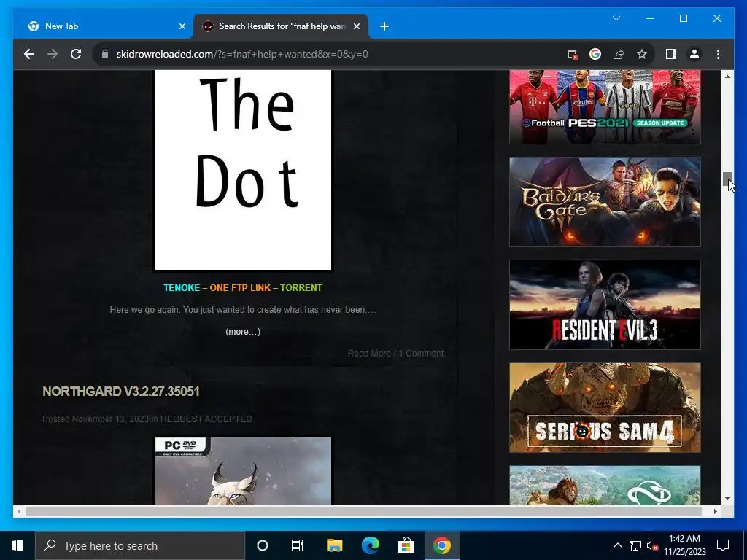
Task: Close the Search Results tab
Action: [356, 26]
